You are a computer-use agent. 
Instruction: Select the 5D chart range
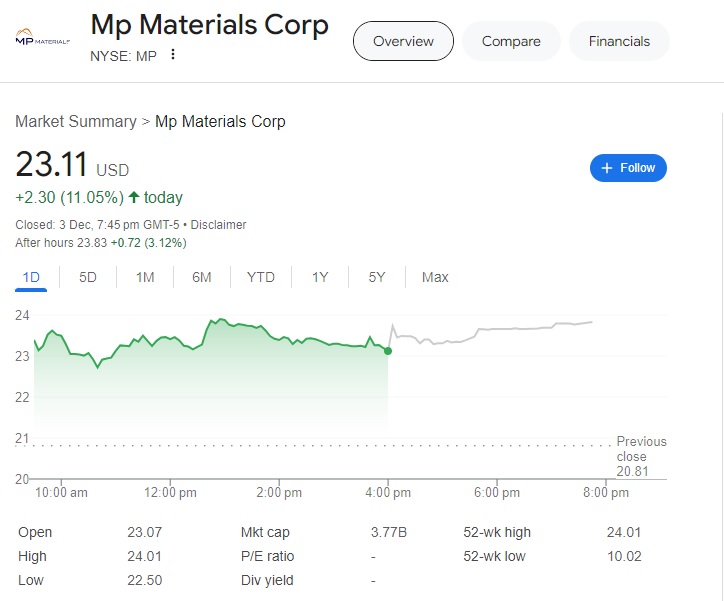(x=88, y=277)
